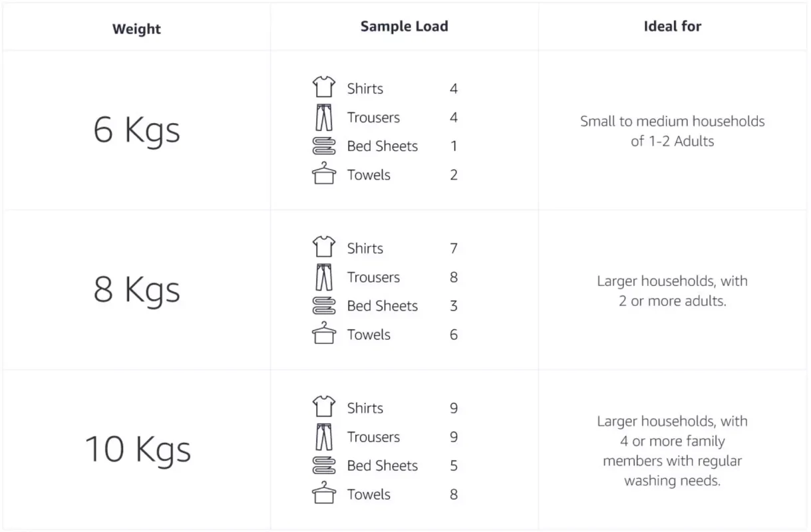The width and height of the screenshot is (811, 532).
Task: Click the bed sheets icon in the 6 Kgs row
Action: click(324, 146)
